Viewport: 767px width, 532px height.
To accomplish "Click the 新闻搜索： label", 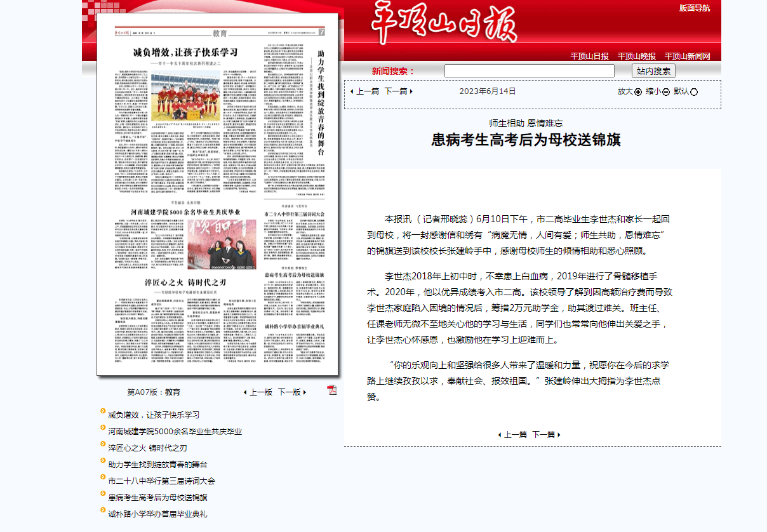I will pos(394,71).
